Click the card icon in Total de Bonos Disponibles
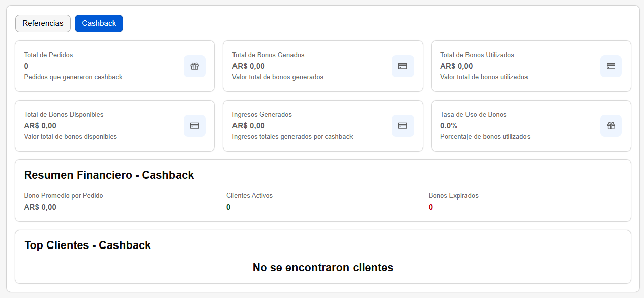This screenshot has width=644, height=298. 195,126
